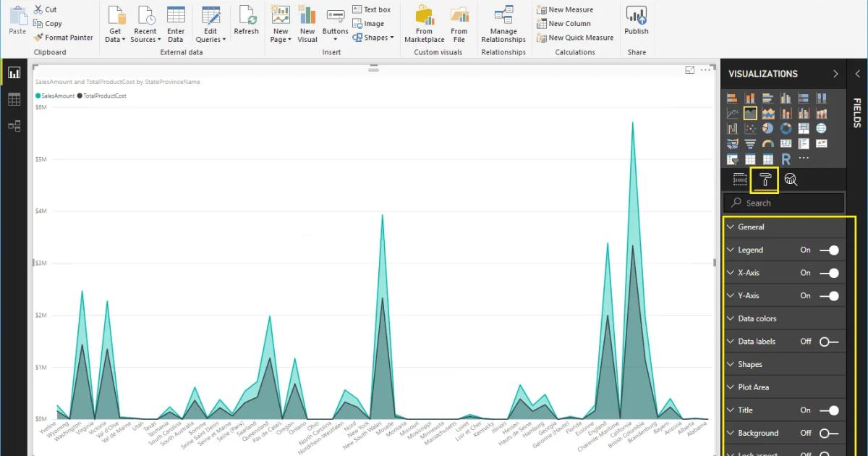
Task: Select the funnel chart visualization
Action: point(750,143)
